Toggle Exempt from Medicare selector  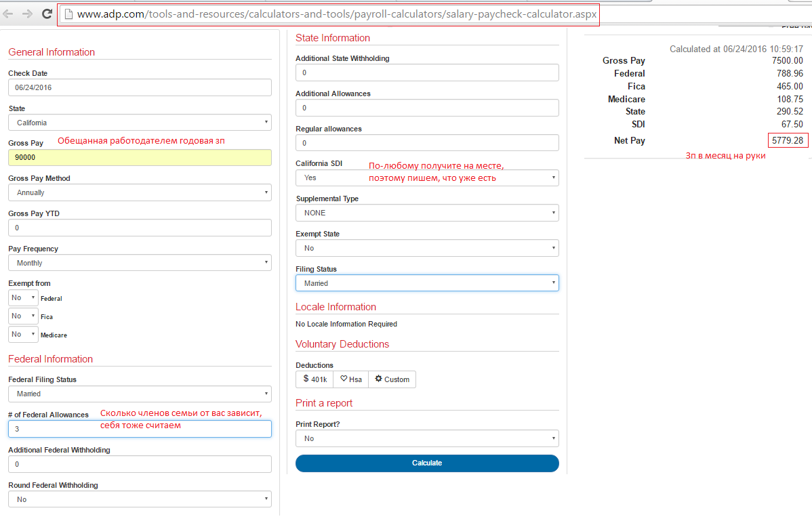click(x=23, y=335)
